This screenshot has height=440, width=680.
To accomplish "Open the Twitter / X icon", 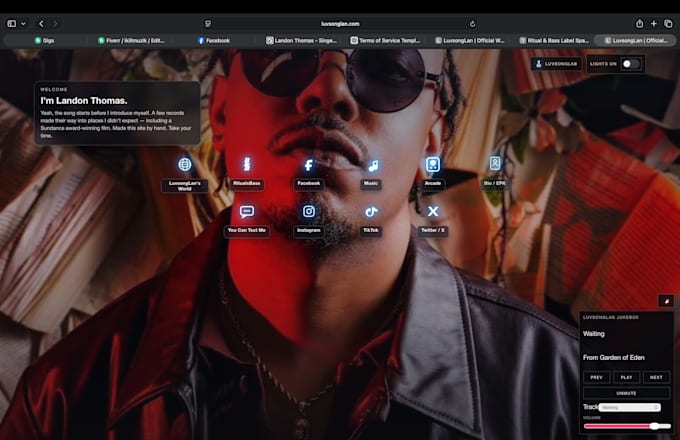I will click(433, 212).
